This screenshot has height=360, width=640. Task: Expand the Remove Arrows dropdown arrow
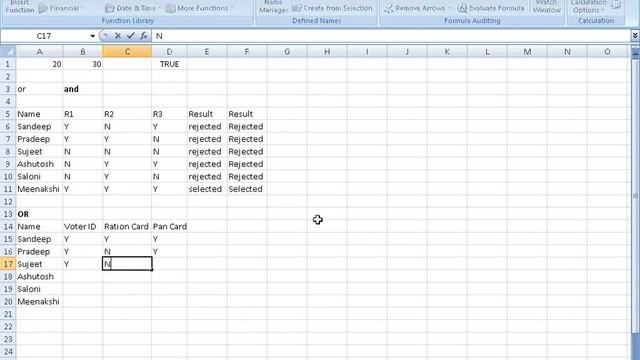pos(450,8)
